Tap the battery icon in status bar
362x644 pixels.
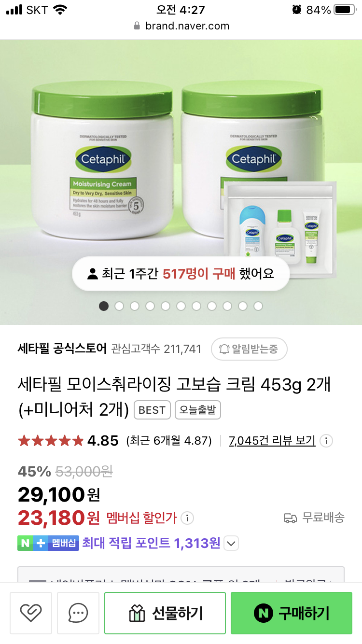click(x=345, y=10)
